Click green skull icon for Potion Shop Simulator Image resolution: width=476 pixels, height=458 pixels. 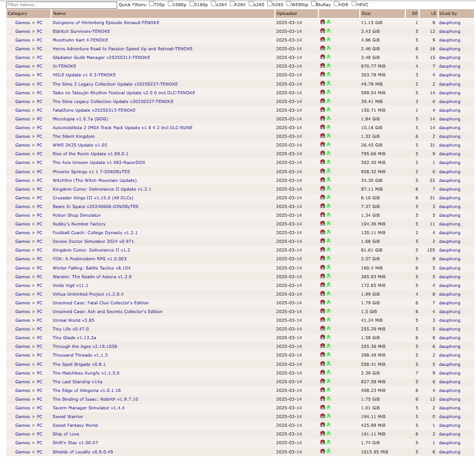click(x=329, y=215)
